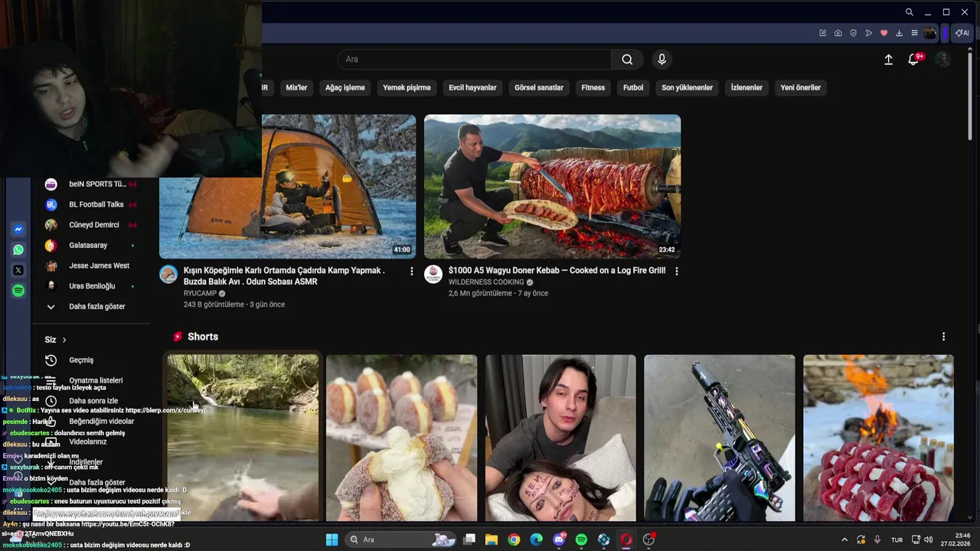Click the Opera edit/pinboard icon
This screenshot has width=980, height=551.
click(x=823, y=33)
